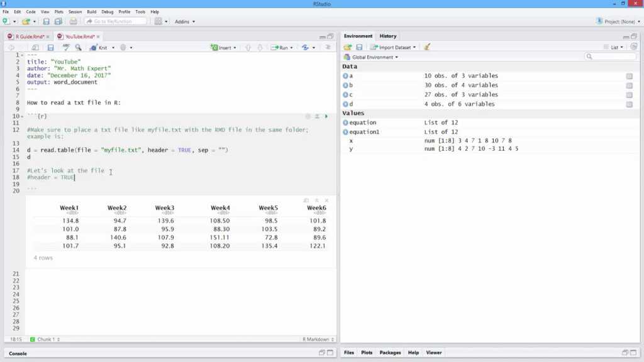Open the Knit dropdown arrow
This screenshot has width=644, height=362.
coord(113,48)
